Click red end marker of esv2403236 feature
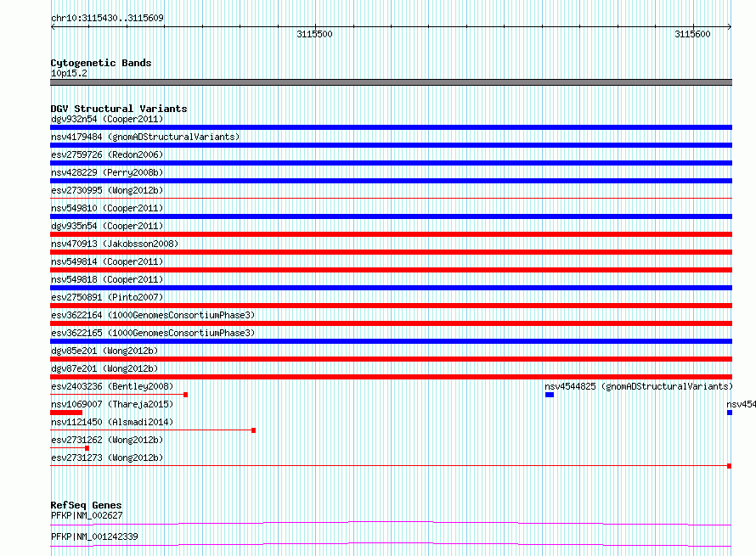756x556 pixels. (x=186, y=395)
